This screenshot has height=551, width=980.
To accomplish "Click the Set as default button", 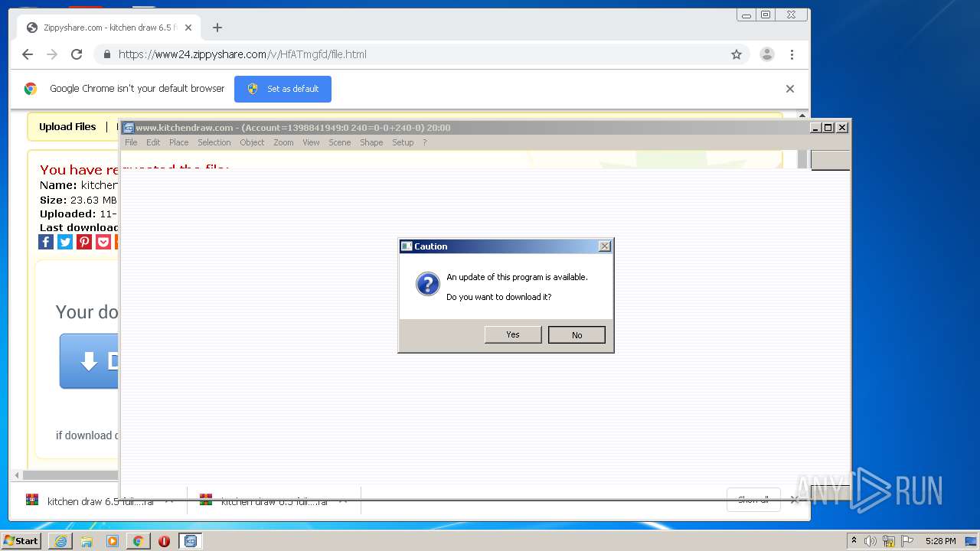I will 283,89.
